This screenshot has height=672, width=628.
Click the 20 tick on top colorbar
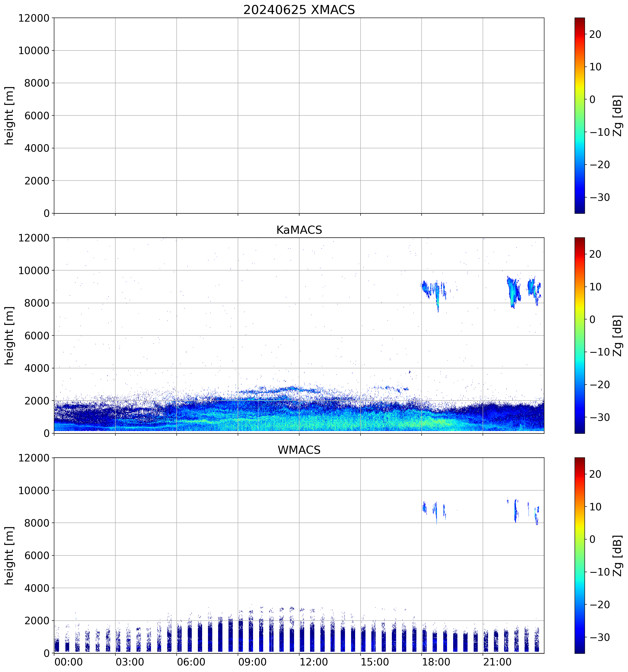[x=595, y=34]
